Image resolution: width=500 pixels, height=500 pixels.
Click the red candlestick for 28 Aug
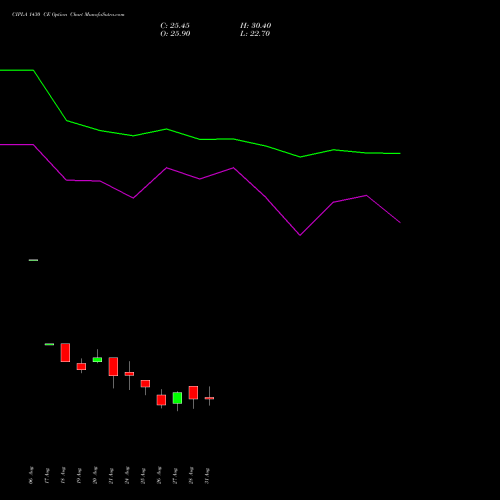(193, 393)
